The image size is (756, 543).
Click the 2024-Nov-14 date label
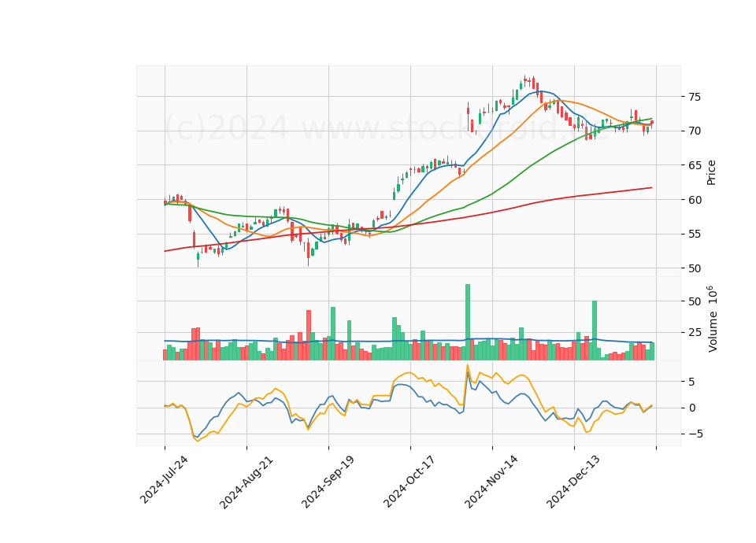coord(491,482)
